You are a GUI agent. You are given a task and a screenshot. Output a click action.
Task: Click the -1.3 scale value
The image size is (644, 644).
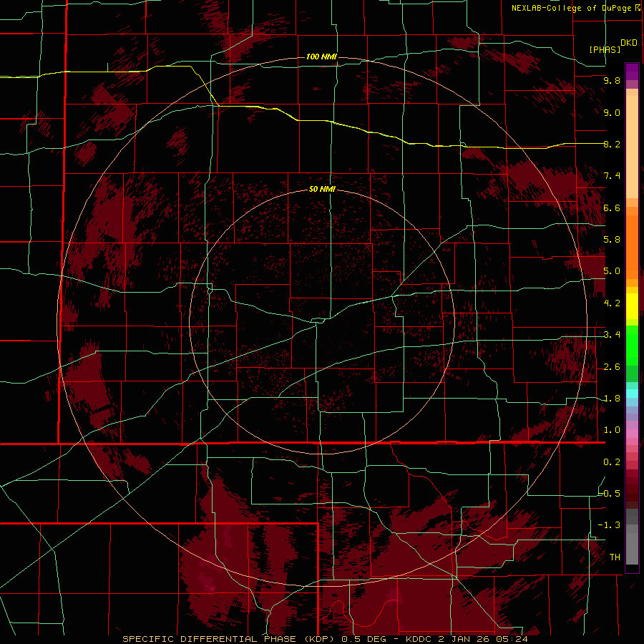pyautogui.click(x=610, y=525)
